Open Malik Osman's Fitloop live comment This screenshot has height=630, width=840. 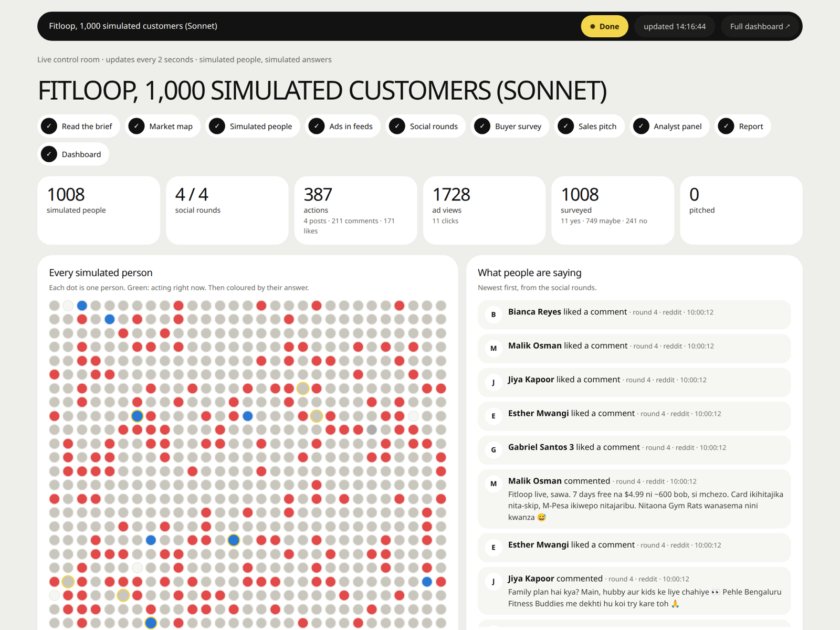click(634, 499)
